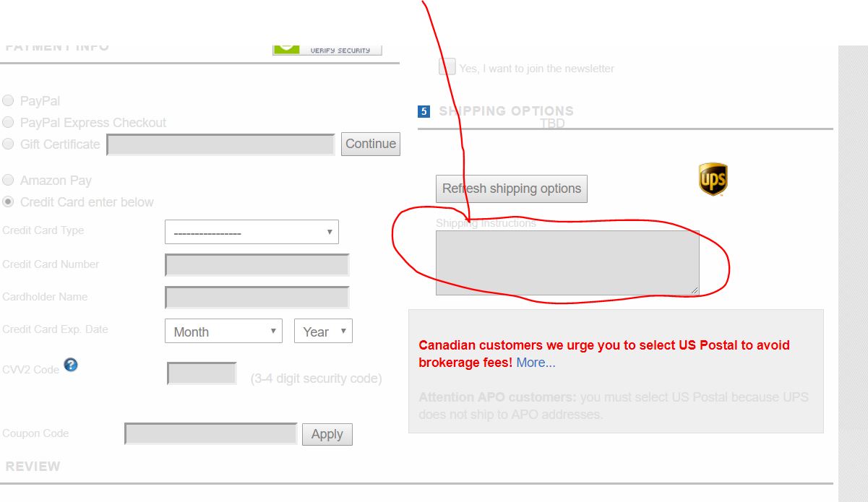This screenshot has height=502, width=868.
Task: Open the More... brokerage fees link
Action: pos(536,363)
